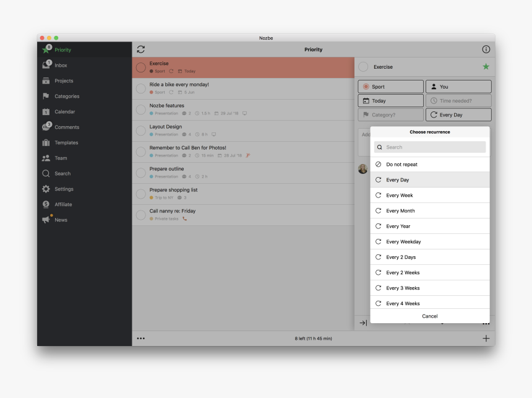
Task: Open the You assignee selector
Action: pyautogui.click(x=458, y=87)
